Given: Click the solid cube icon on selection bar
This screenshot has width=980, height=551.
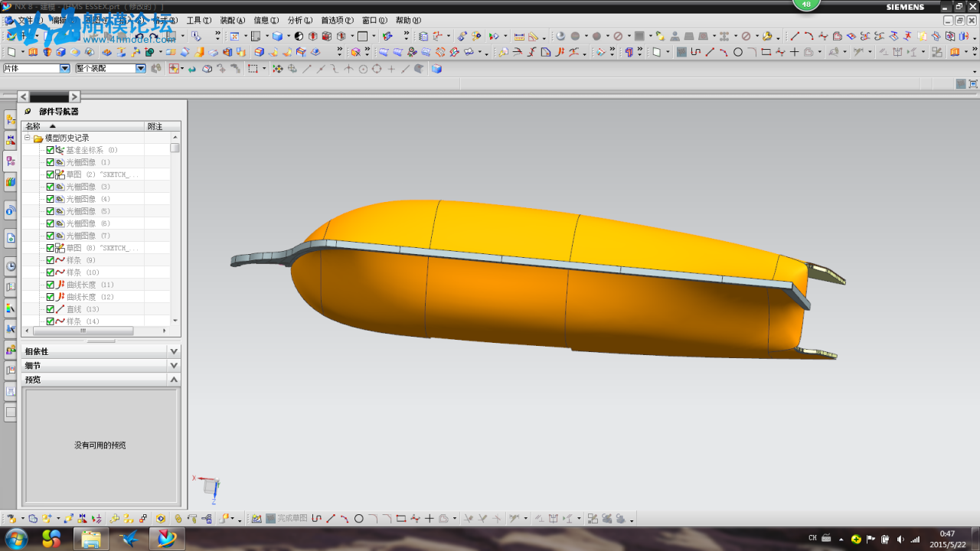Looking at the screenshot, I should (x=436, y=68).
